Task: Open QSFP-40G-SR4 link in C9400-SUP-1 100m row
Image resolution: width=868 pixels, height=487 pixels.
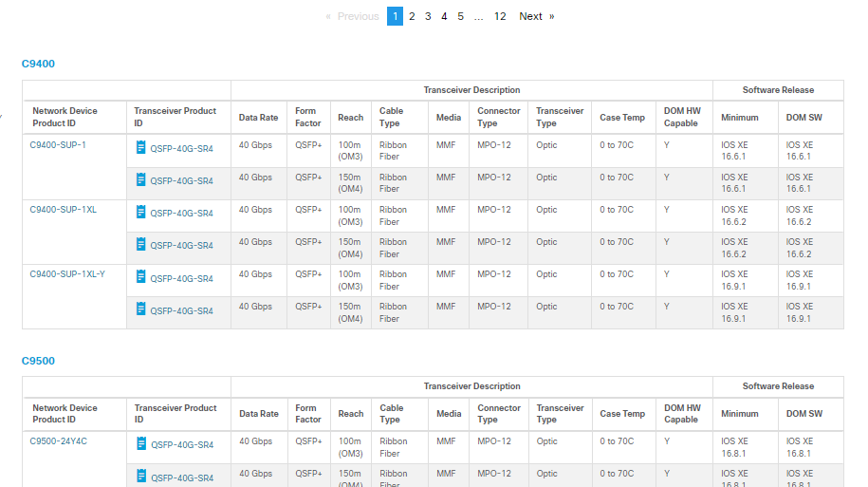Action: (x=181, y=148)
